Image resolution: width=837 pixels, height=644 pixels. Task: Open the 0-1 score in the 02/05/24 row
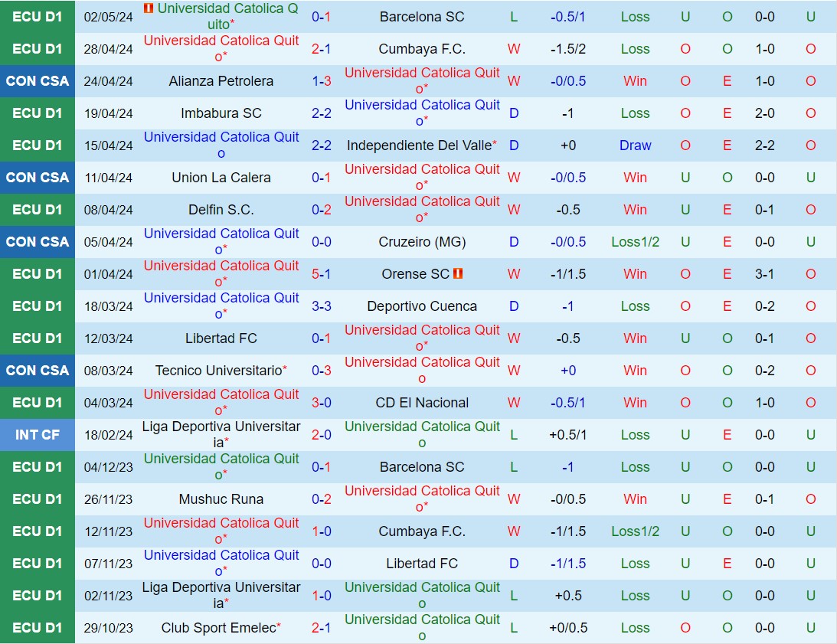coord(321,17)
